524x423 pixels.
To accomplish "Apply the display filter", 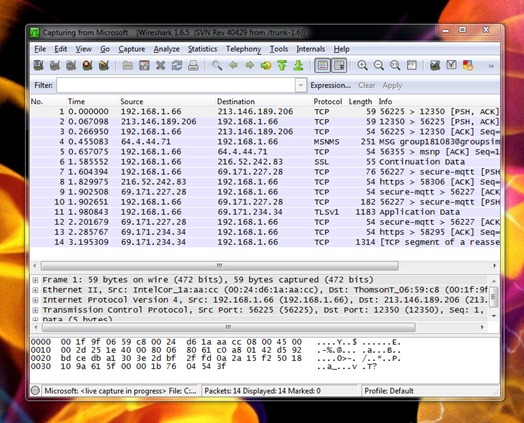I will (392, 86).
